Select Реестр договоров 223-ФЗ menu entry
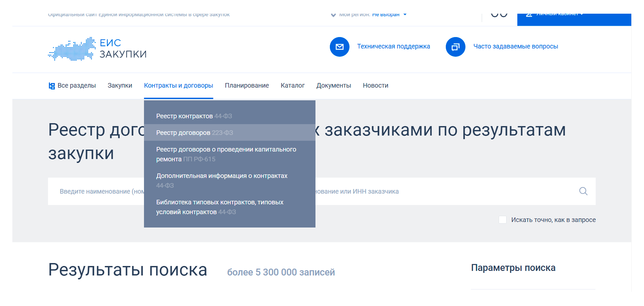Image resolution: width=644 pixels, height=306 pixels. (230, 132)
